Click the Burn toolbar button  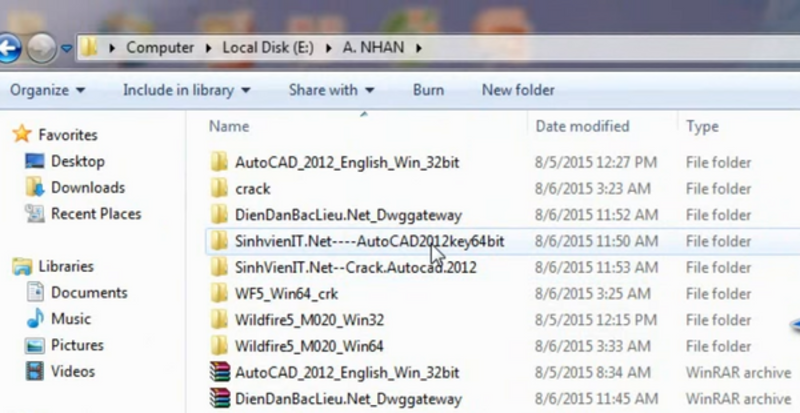pos(428,90)
